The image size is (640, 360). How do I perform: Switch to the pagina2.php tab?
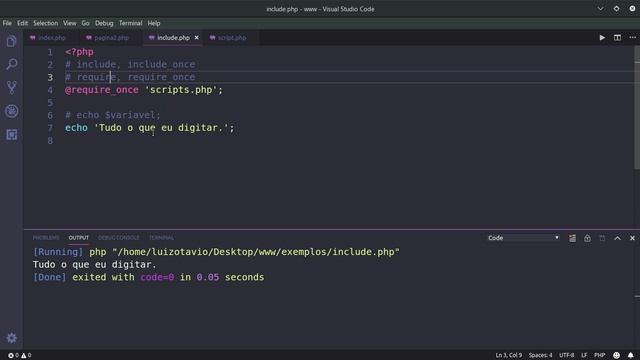pos(107,38)
